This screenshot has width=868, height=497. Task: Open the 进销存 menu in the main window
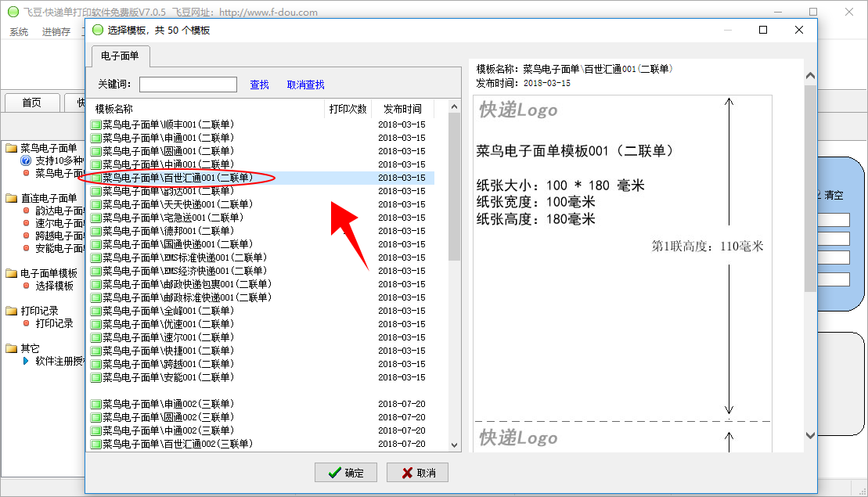tap(56, 32)
